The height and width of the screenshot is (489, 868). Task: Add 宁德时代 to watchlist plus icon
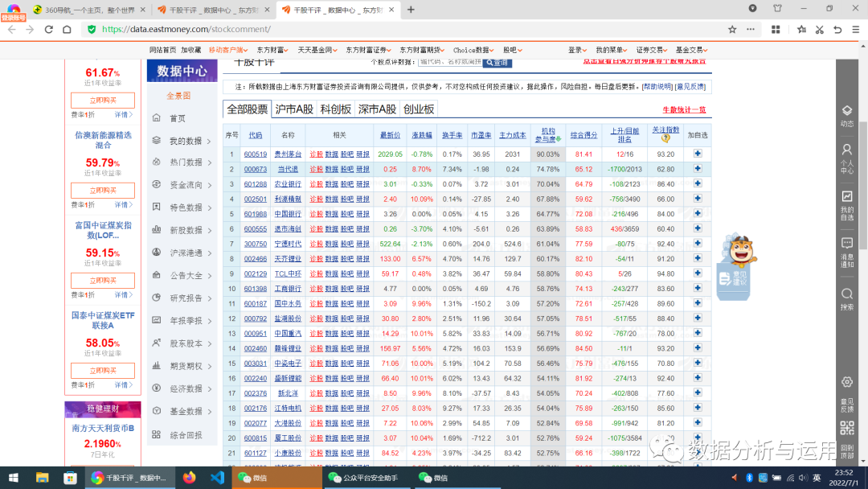[x=698, y=244]
